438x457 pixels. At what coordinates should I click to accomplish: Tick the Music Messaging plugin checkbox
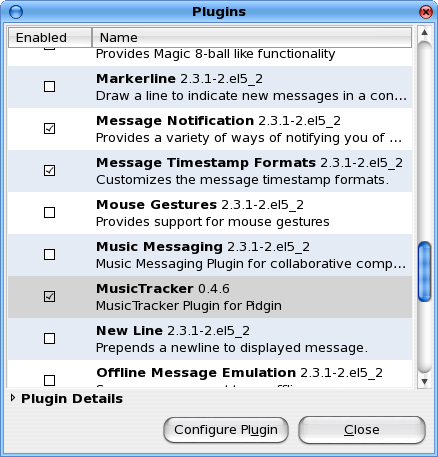point(50,255)
